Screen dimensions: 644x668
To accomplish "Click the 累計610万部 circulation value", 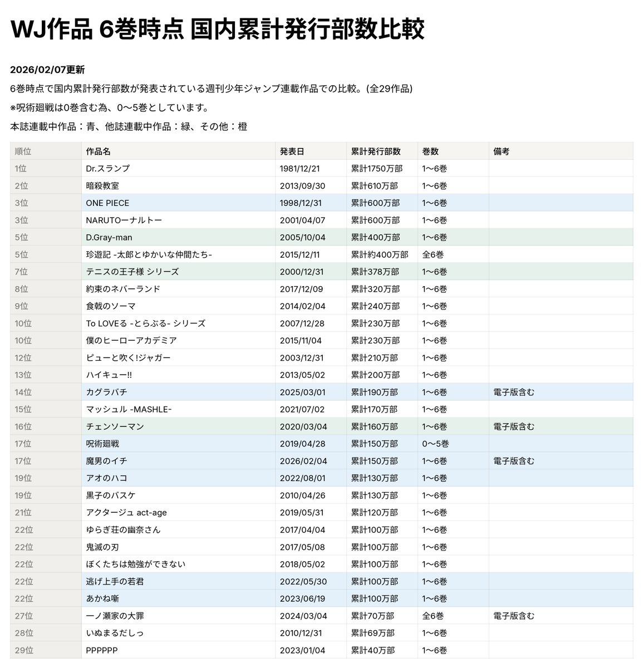I will pos(375,186).
